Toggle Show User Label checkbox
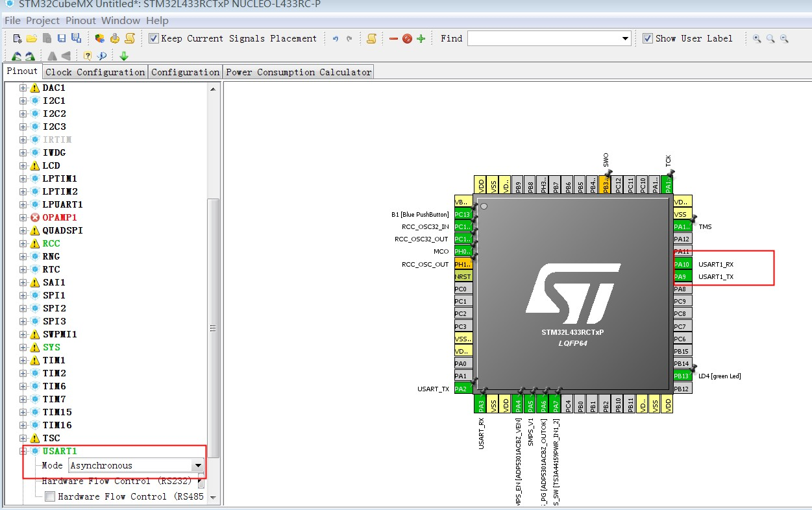 [647, 38]
